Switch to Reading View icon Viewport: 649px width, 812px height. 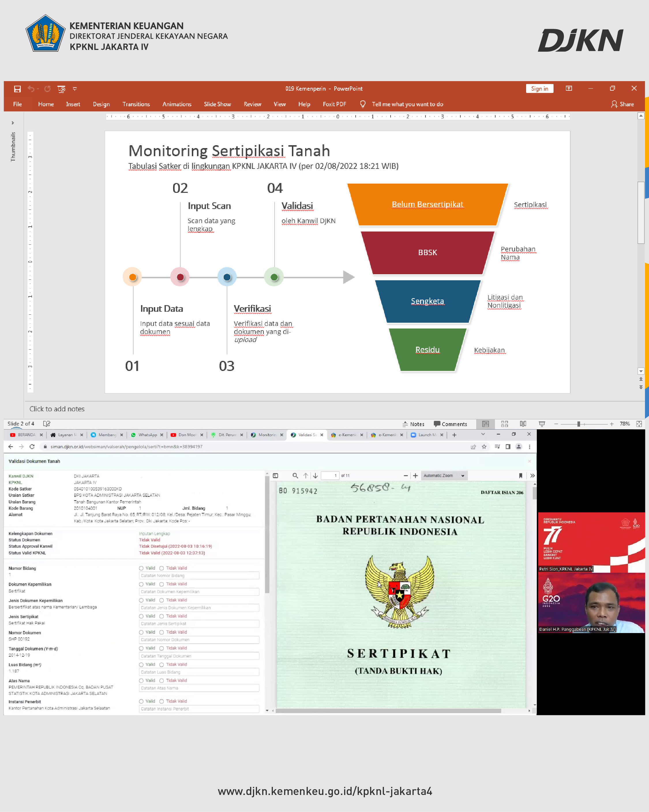click(523, 424)
